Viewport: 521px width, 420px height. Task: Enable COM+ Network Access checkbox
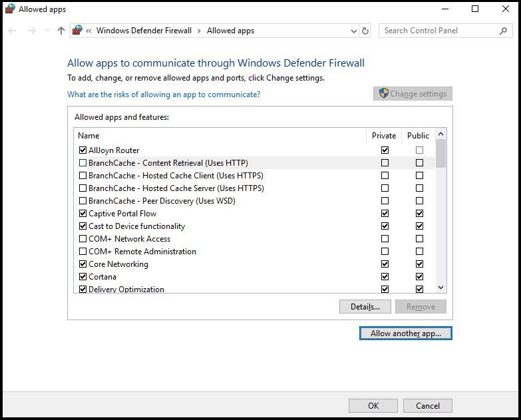pyautogui.click(x=83, y=238)
